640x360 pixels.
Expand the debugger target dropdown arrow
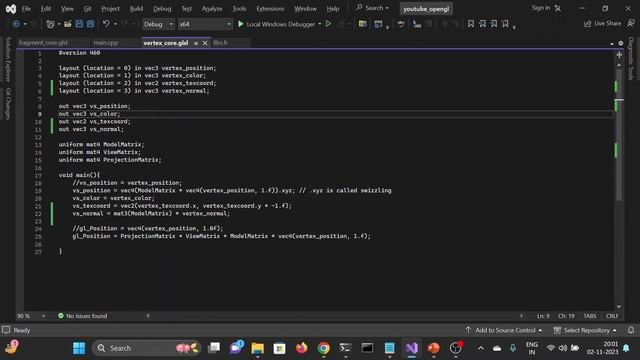(320, 24)
